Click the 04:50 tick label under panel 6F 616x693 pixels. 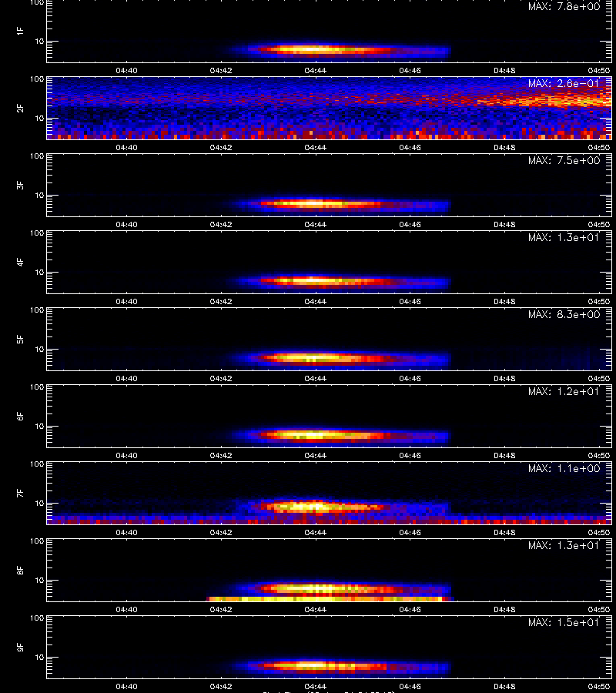click(x=599, y=455)
